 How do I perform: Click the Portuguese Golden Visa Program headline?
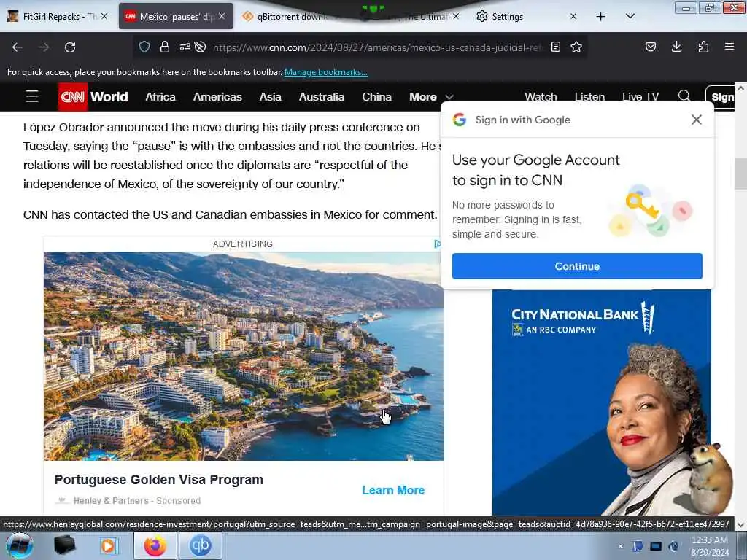click(158, 480)
